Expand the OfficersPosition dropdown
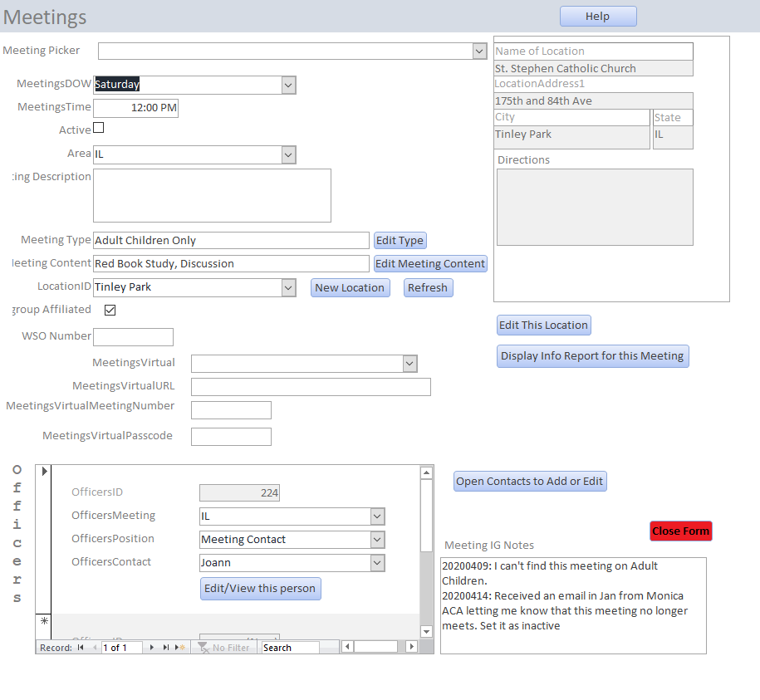 coord(378,540)
